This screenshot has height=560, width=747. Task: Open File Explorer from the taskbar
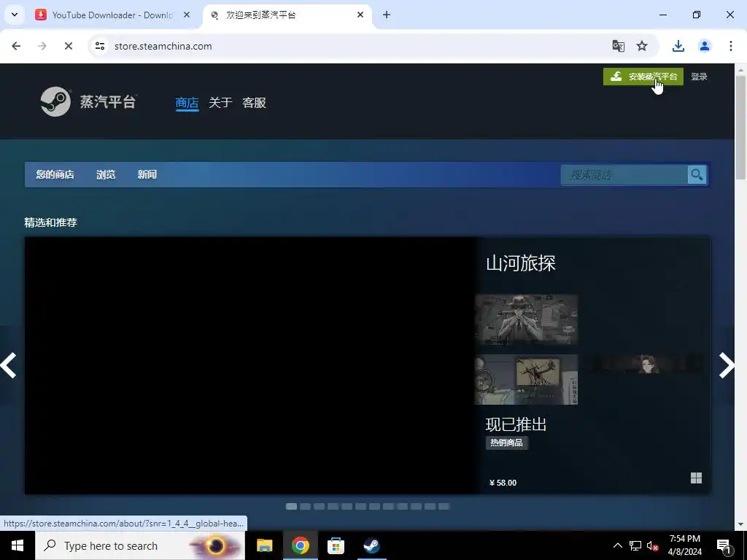(264, 545)
